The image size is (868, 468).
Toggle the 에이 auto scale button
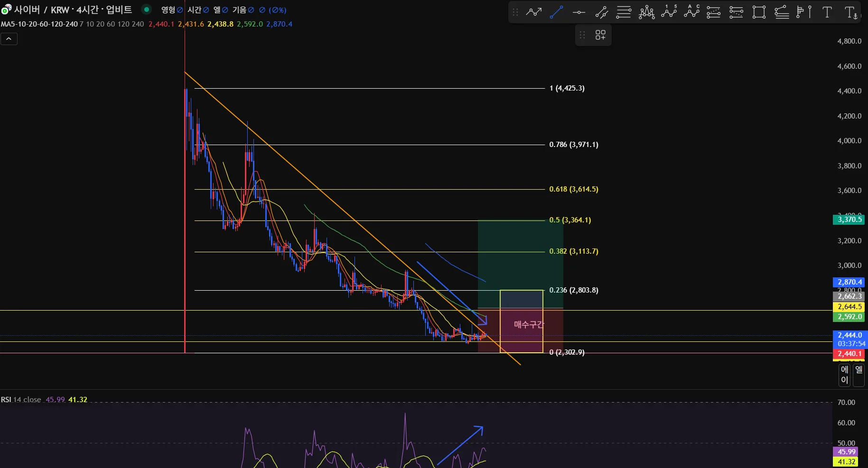pyautogui.click(x=844, y=375)
